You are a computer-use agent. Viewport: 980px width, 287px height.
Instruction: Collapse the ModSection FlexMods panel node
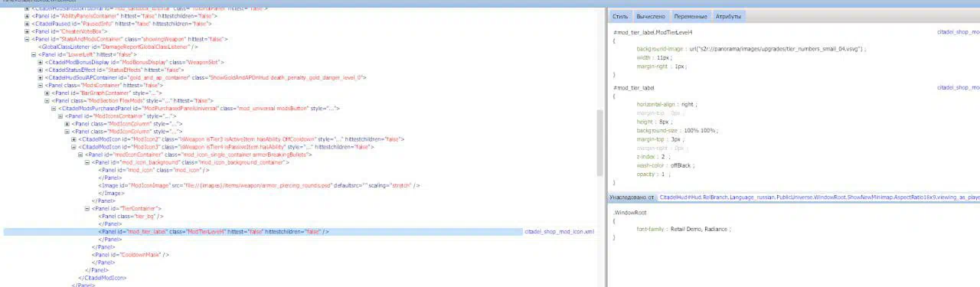pyautogui.click(x=47, y=100)
